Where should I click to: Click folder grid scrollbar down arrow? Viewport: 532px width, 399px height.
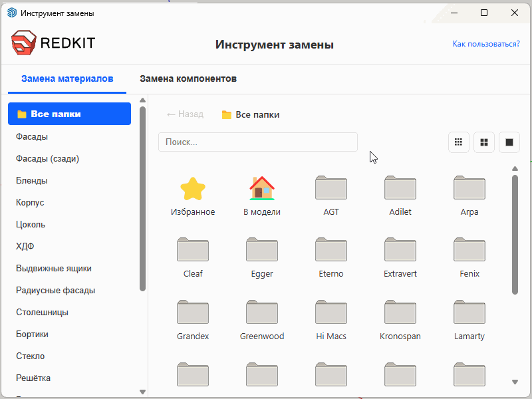(515, 382)
